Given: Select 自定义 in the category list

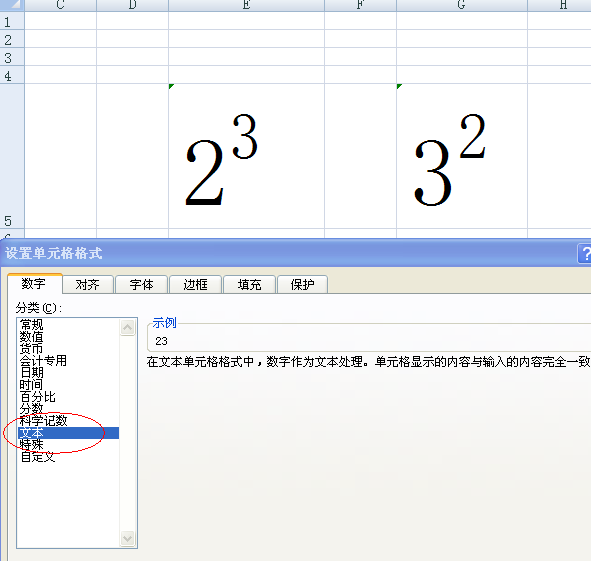Looking at the screenshot, I should (69, 457).
